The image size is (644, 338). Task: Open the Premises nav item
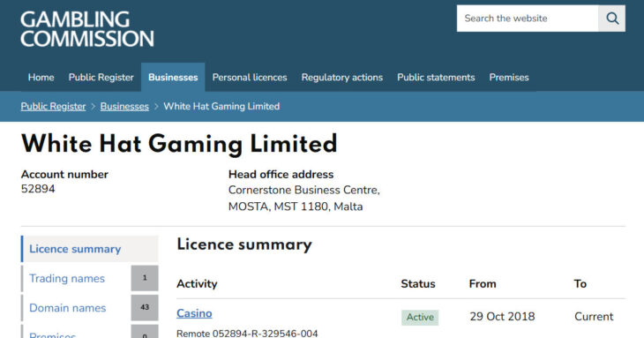509,77
